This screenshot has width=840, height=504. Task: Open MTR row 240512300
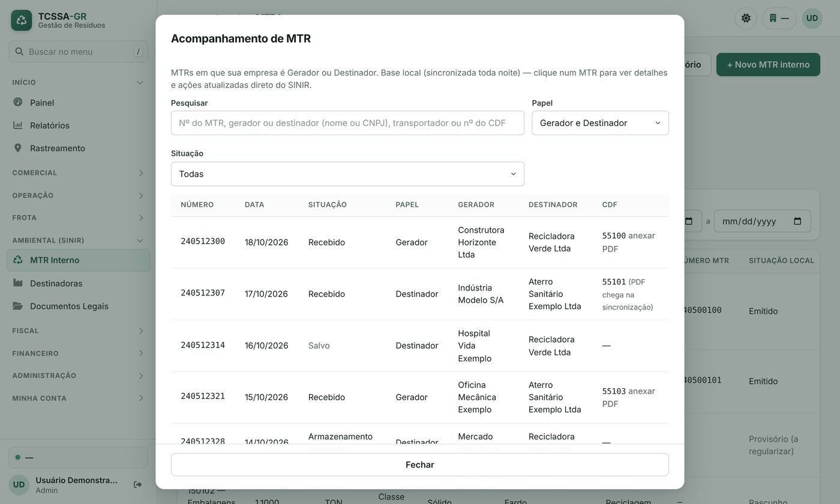(x=419, y=242)
